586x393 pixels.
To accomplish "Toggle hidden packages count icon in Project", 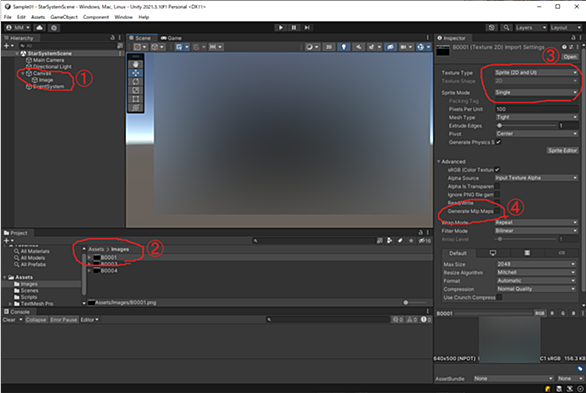I will pyautogui.click(x=424, y=241).
